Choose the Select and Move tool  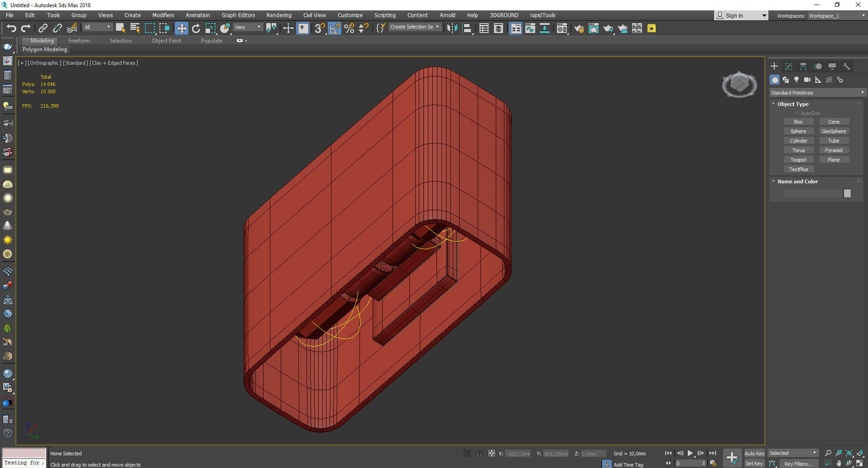tap(181, 29)
